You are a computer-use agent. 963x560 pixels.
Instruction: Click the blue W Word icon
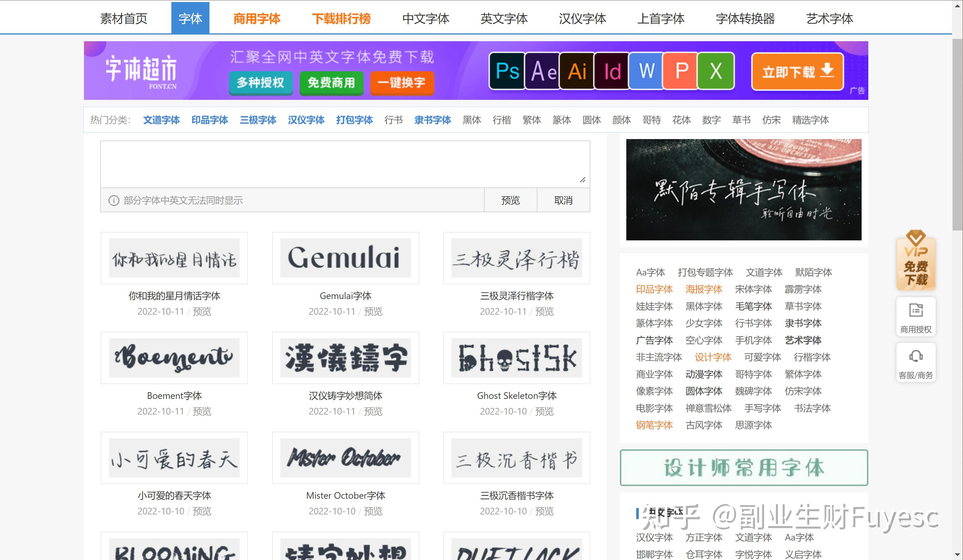point(646,71)
